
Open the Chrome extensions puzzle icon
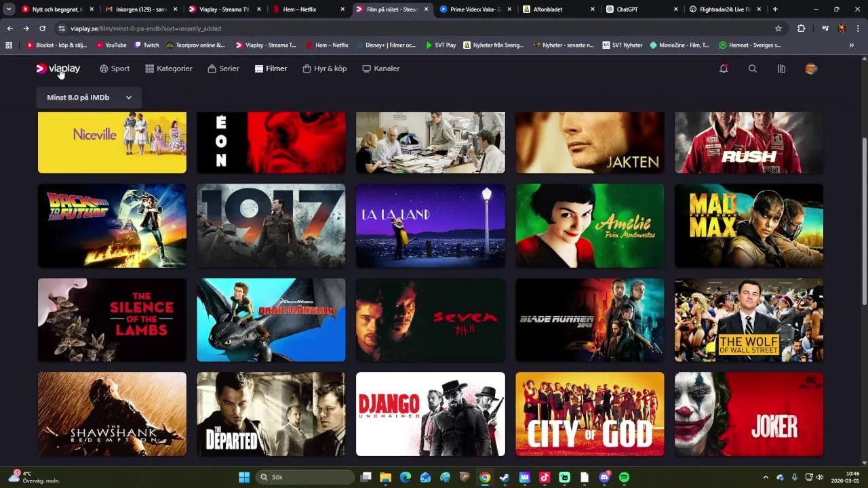tap(801, 28)
